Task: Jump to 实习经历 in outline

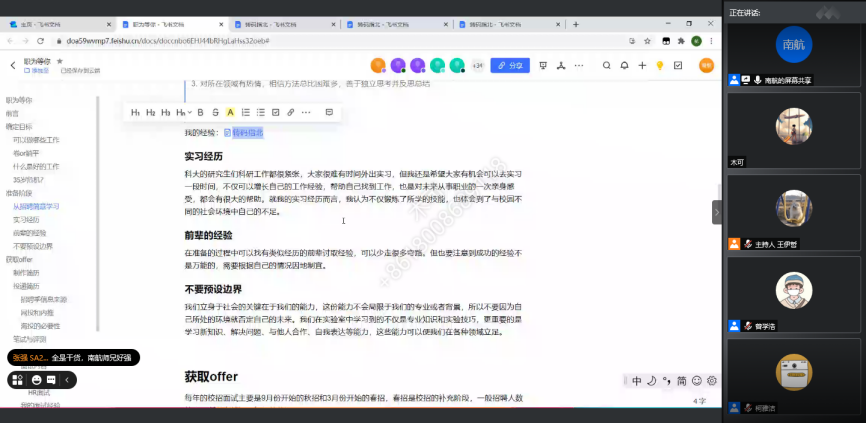Action: [26, 219]
